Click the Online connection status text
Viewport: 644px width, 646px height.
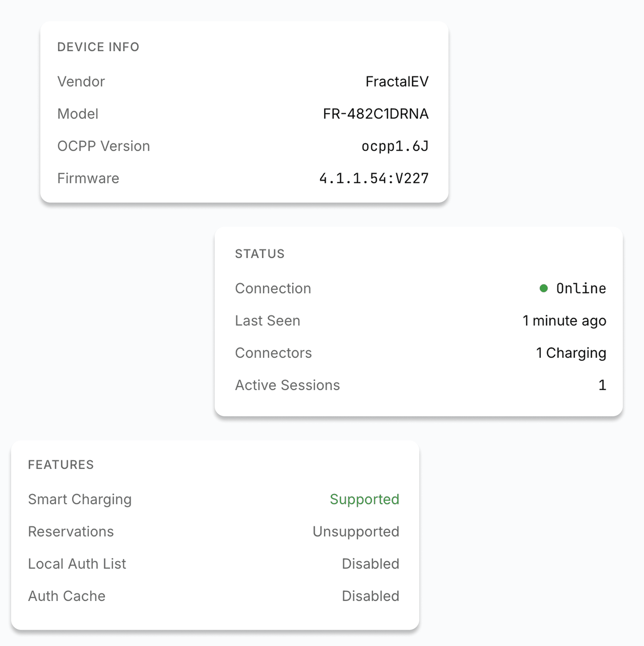tap(581, 288)
